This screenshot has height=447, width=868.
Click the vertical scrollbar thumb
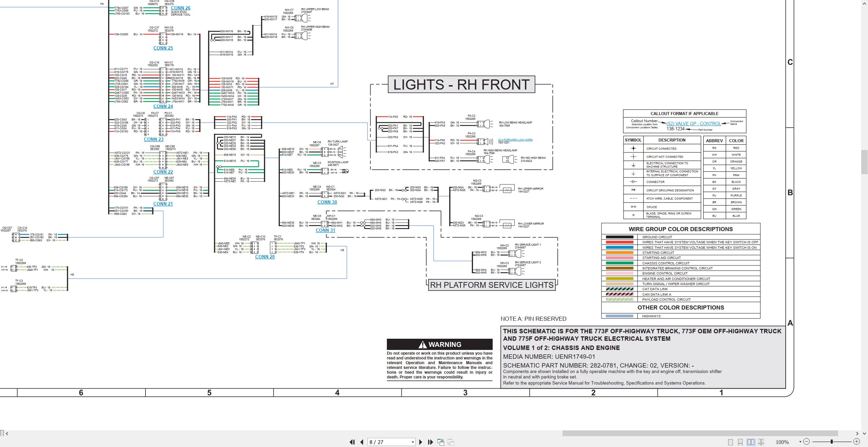(865, 162)
